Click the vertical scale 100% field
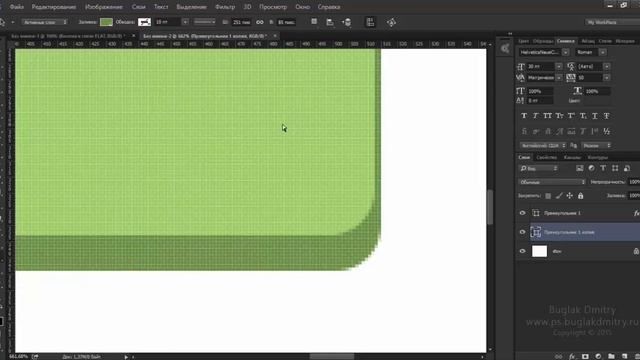Screen dimensions: 640x360 [x=540, y=91]
